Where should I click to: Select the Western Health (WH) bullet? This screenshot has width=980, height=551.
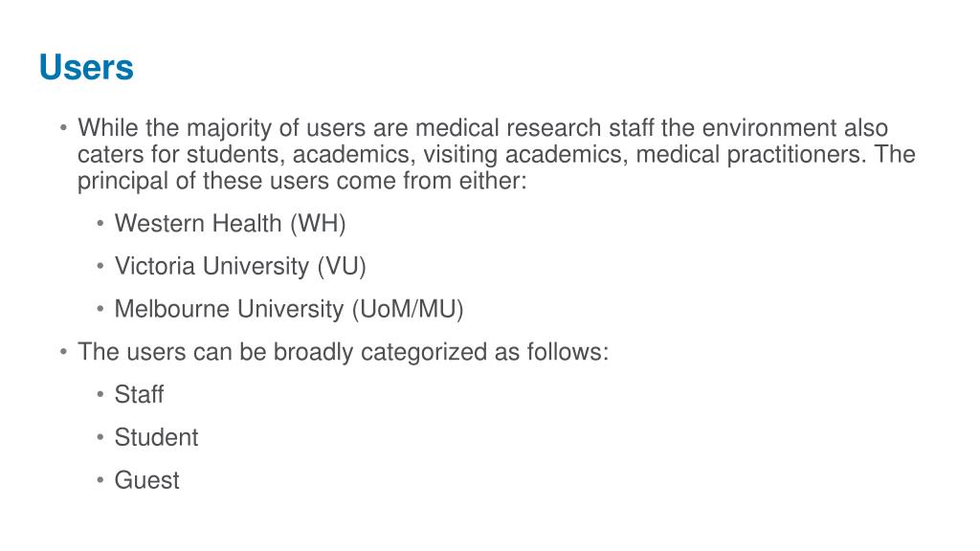click(x=230, y=224)
